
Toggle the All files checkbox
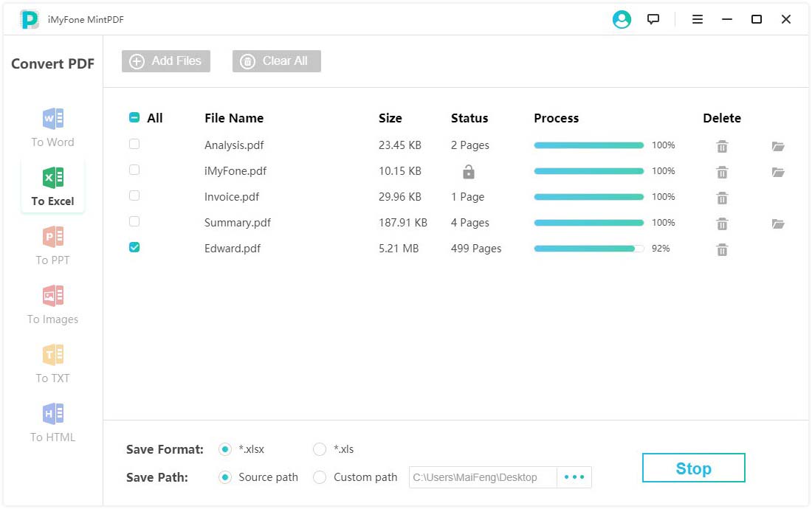click(134, 117)
